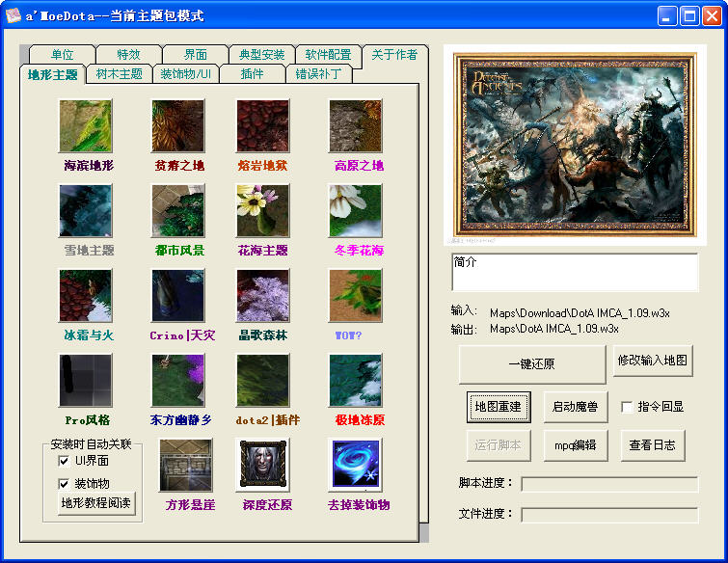Select the WOW? terrain icon
The width and height of the screenshot is (728, 563).
click(x=356, y=296)
